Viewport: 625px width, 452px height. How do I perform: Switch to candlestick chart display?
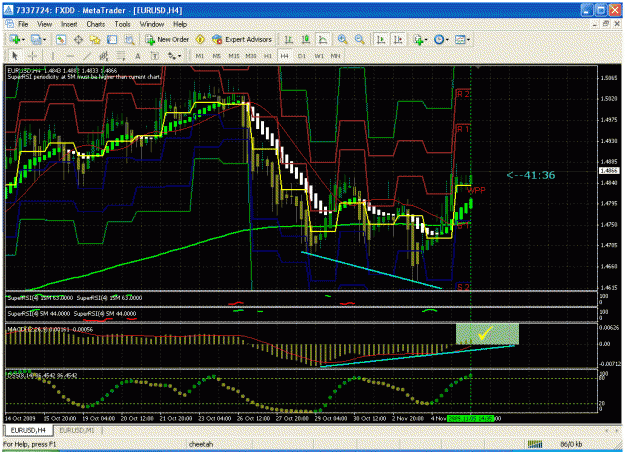[306, 39]
